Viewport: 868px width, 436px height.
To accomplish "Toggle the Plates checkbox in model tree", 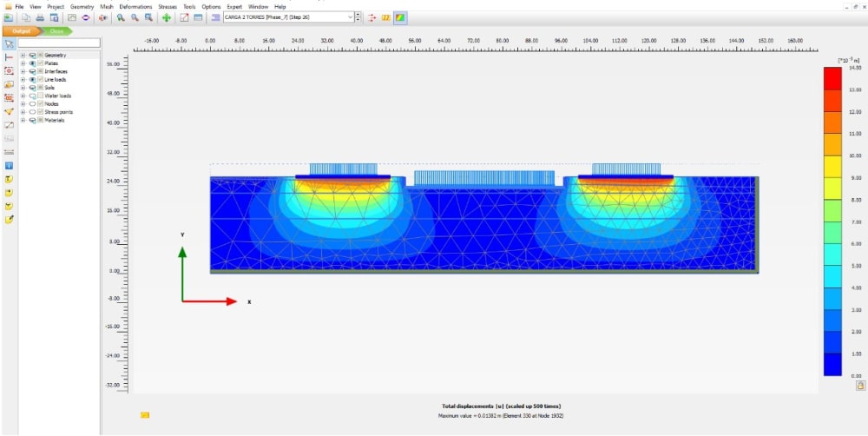I will 40,63.
